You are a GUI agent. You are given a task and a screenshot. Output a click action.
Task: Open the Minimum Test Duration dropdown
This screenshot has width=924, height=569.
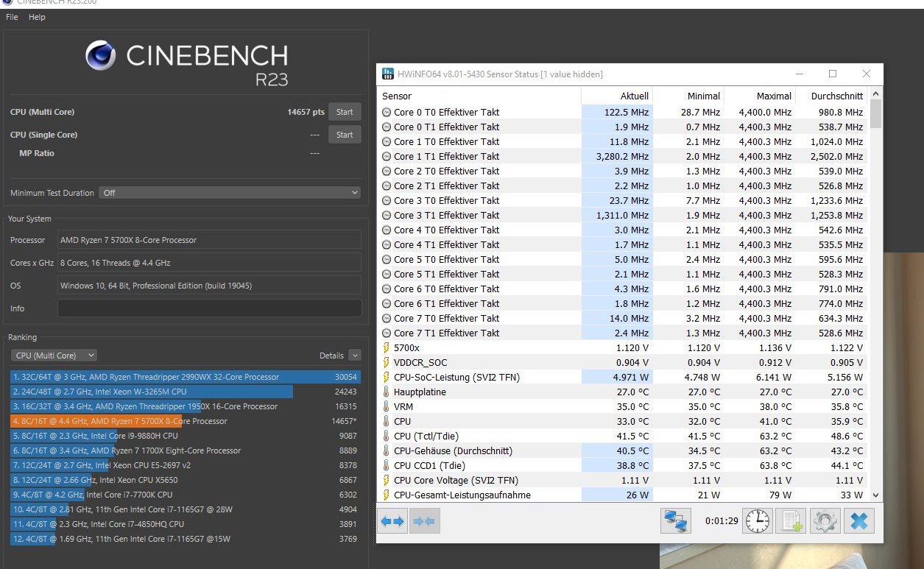tap(230, 193)
